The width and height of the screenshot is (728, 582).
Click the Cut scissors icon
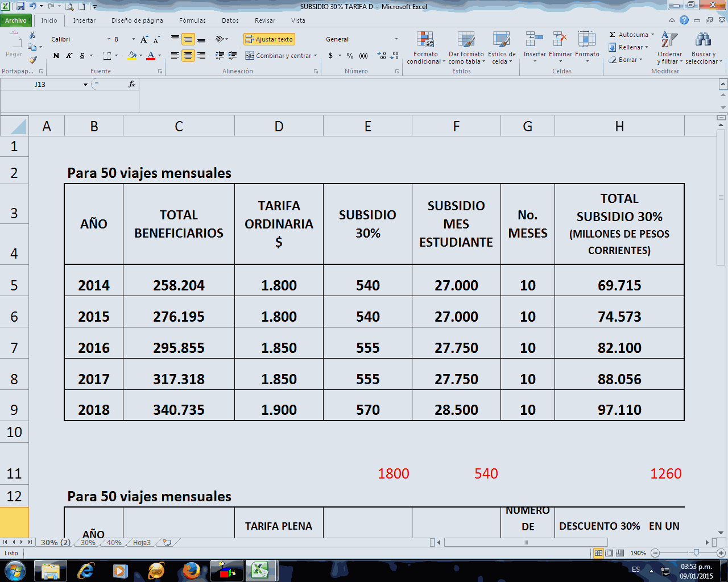32,36
